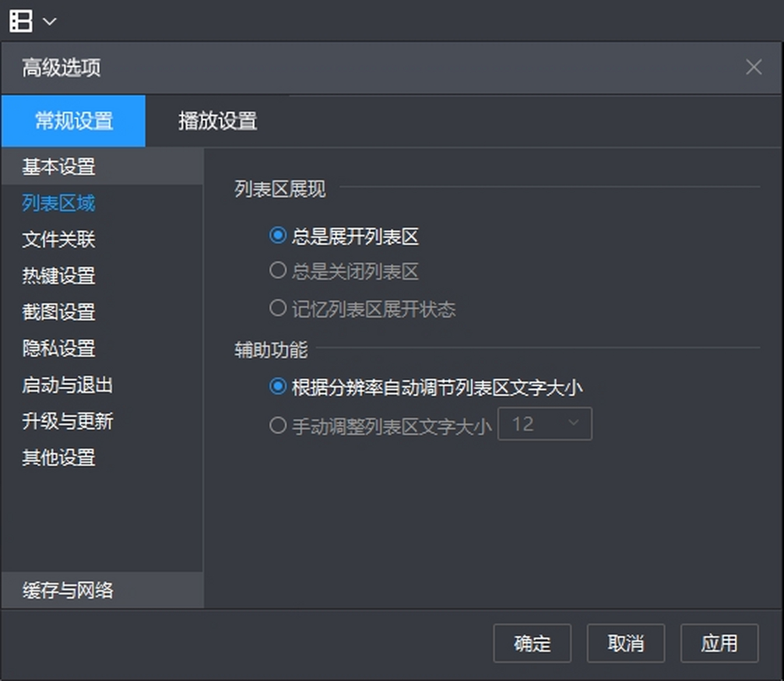Screen dimensions: 784x681
Task: Click the 确定 button
Action: pyautogui.click(x=532, y=644)
